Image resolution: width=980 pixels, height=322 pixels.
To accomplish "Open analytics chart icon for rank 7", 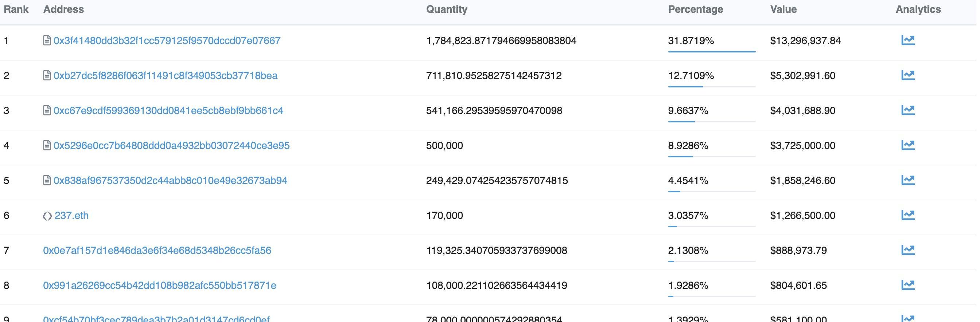I will point(908,250).
